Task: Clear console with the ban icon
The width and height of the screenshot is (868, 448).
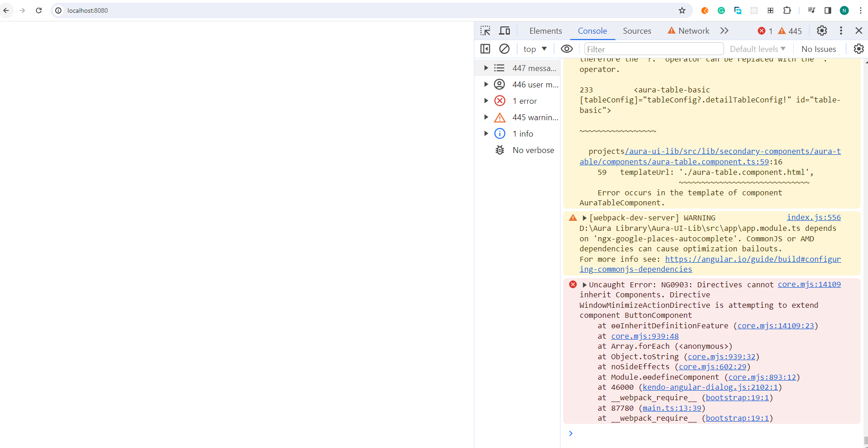Action: click(x=504, y=49)
